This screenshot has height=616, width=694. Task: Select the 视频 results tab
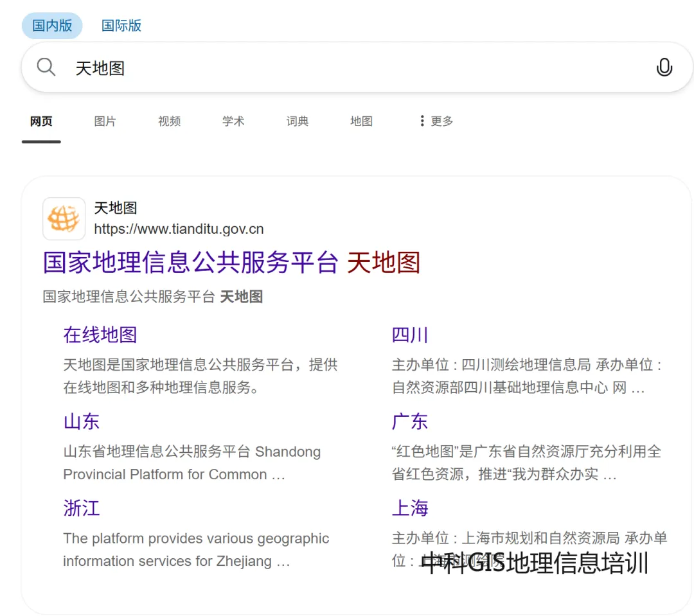pyautogui.click(x=169, y=121)
